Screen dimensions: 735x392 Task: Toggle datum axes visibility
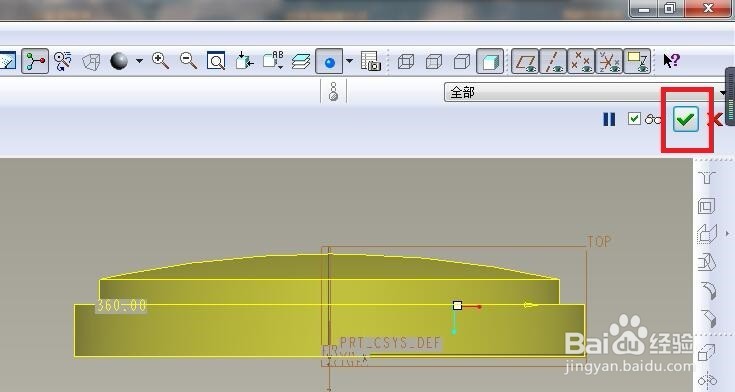pos(553,61)
